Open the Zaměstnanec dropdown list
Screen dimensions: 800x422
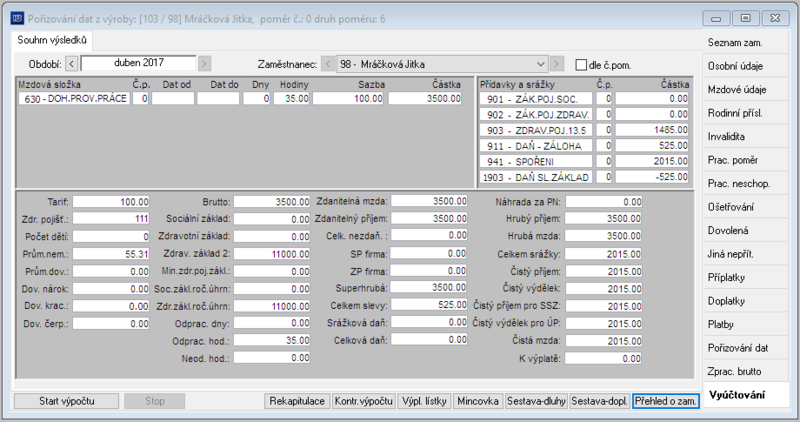tap(541, 64)
